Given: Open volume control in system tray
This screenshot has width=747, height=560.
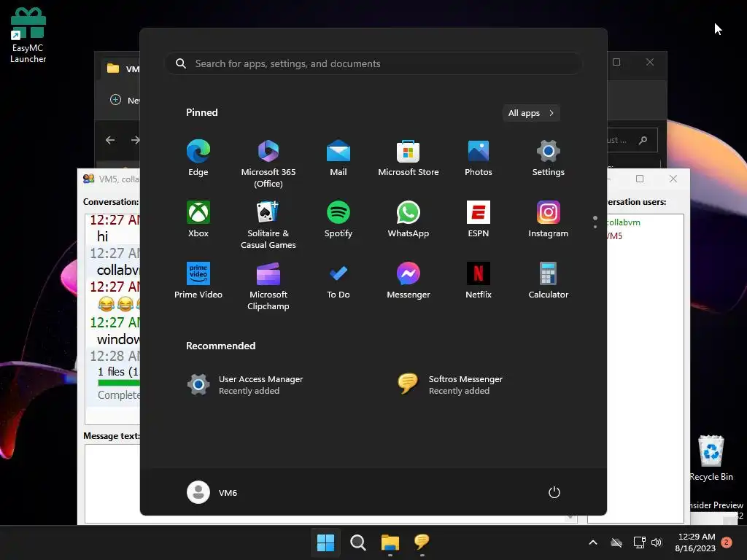Looking at the screenshot, I should click(x=657, y=542).
